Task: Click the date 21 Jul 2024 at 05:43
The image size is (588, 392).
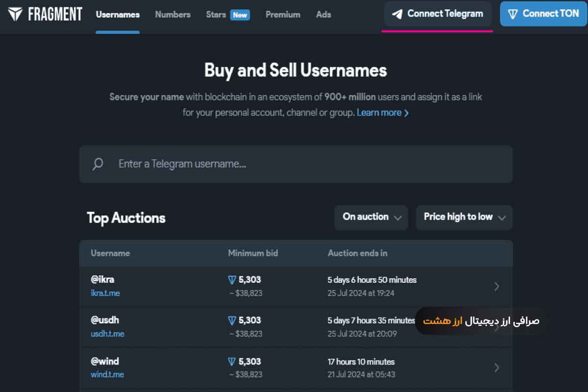Action: pos(362,374)
